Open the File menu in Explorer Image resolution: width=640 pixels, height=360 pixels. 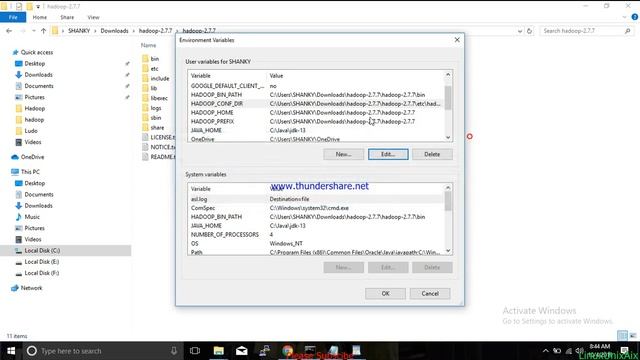coord(13,17)
